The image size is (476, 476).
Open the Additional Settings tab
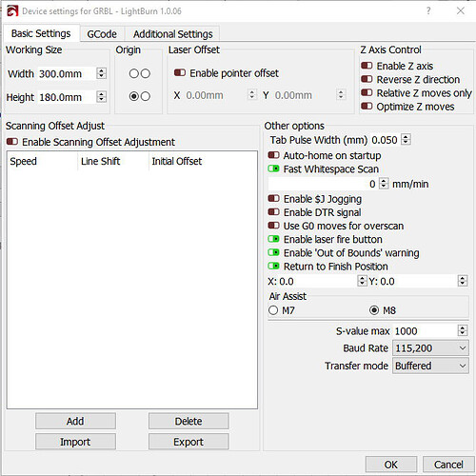point(173,34)
